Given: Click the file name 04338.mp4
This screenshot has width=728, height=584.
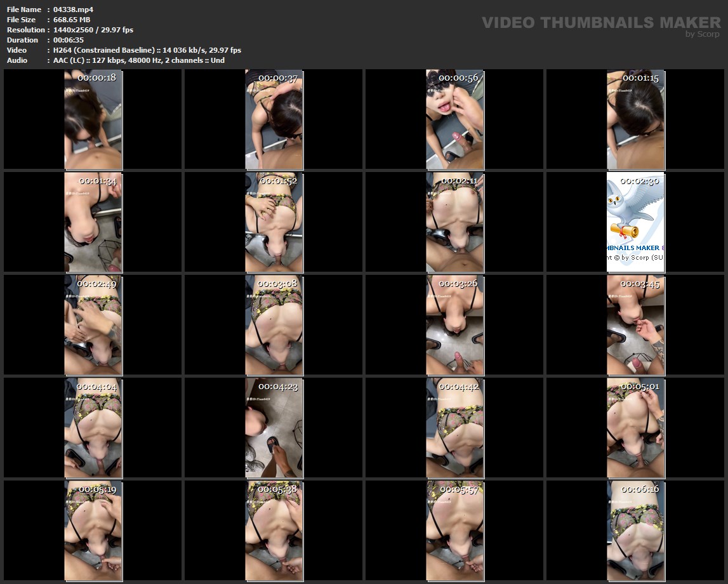Looking at the screenshot, I should pyautogui.click(x=73, y=10).
